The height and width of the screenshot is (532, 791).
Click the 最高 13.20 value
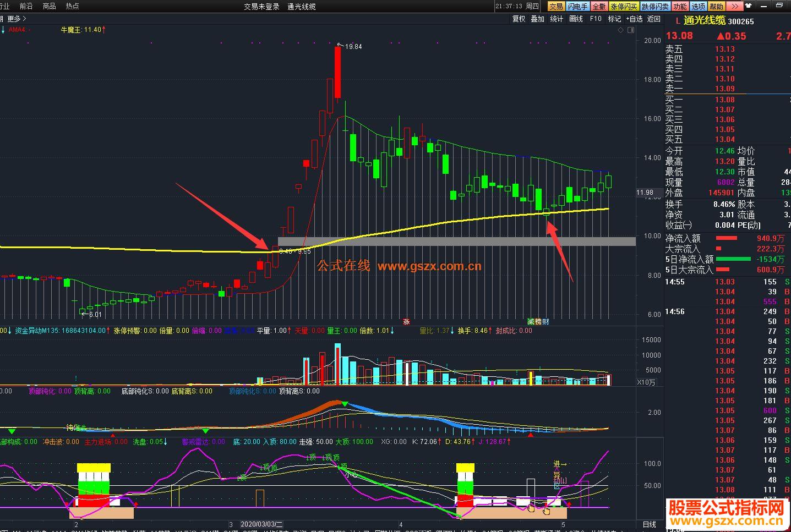point(724,161)
